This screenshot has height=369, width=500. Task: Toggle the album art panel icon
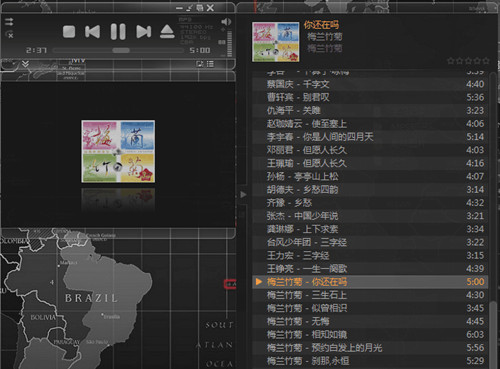pyautogui.click(x=200, y=64)
